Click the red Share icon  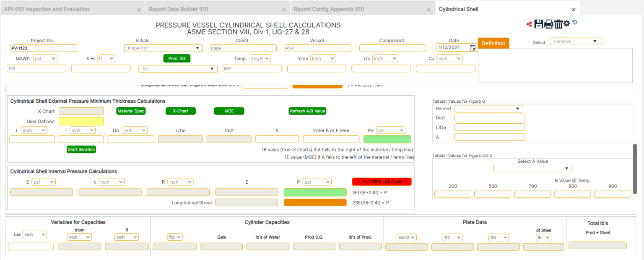tap(529, 24)
